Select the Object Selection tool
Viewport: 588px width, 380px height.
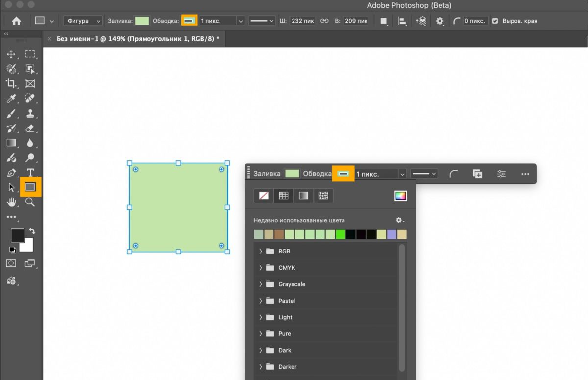click(30, 69)
